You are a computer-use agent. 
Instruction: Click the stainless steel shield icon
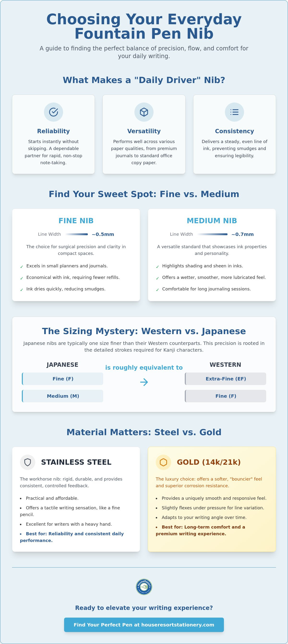point(28,462)
